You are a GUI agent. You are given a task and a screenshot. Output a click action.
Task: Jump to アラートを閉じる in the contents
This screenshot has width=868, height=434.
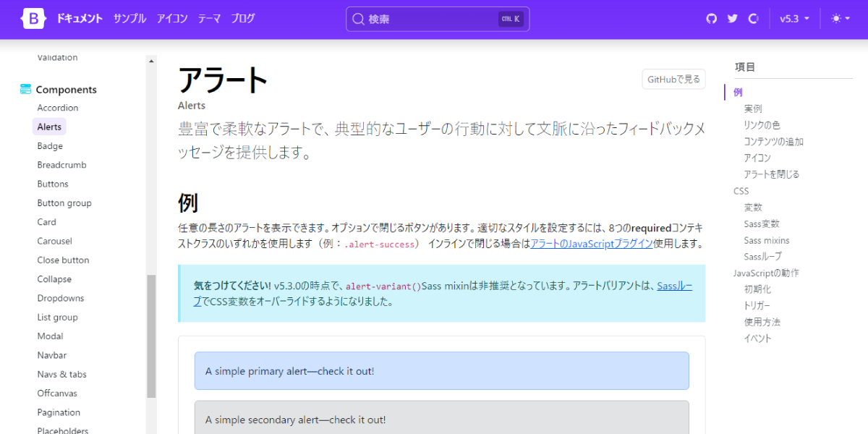(772, 174)
